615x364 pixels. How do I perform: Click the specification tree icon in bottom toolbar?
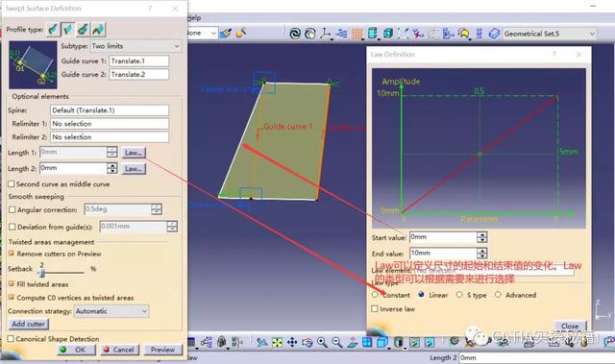[207, 343]
